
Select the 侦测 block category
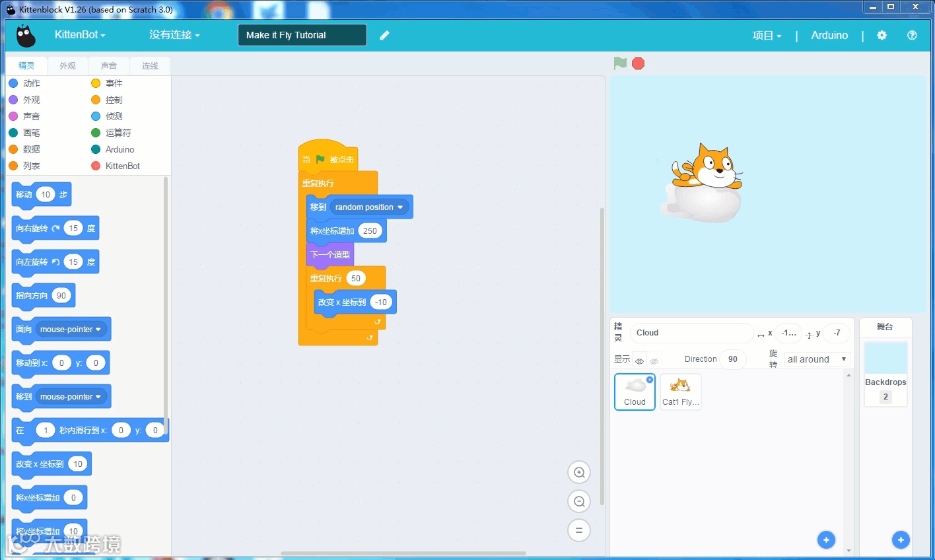coord(107,116)
